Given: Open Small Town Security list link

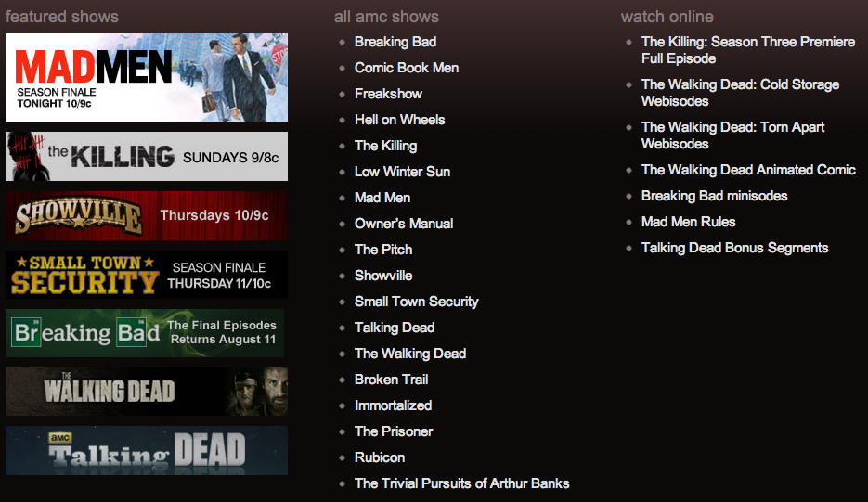Looking at the screenshot, I should coord(416,302).
